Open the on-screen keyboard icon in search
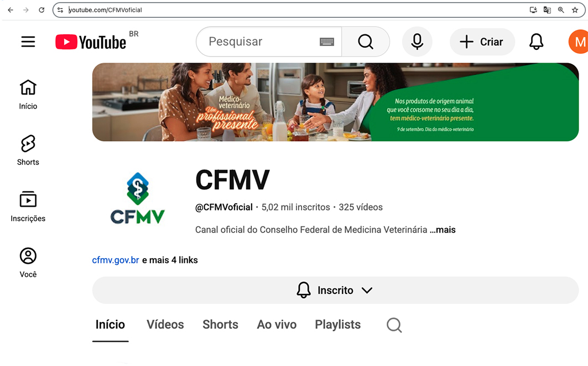588x366 pixels. coord(326,42)
